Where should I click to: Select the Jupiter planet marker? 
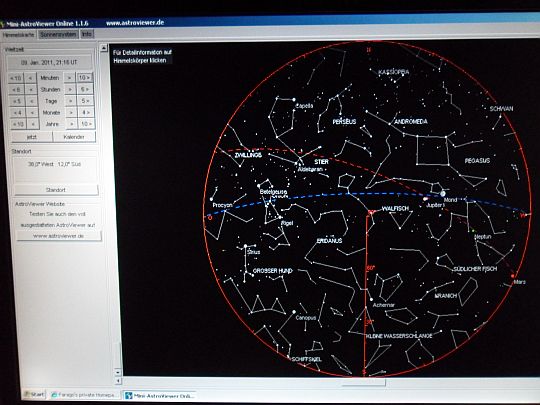coord(426,199)
